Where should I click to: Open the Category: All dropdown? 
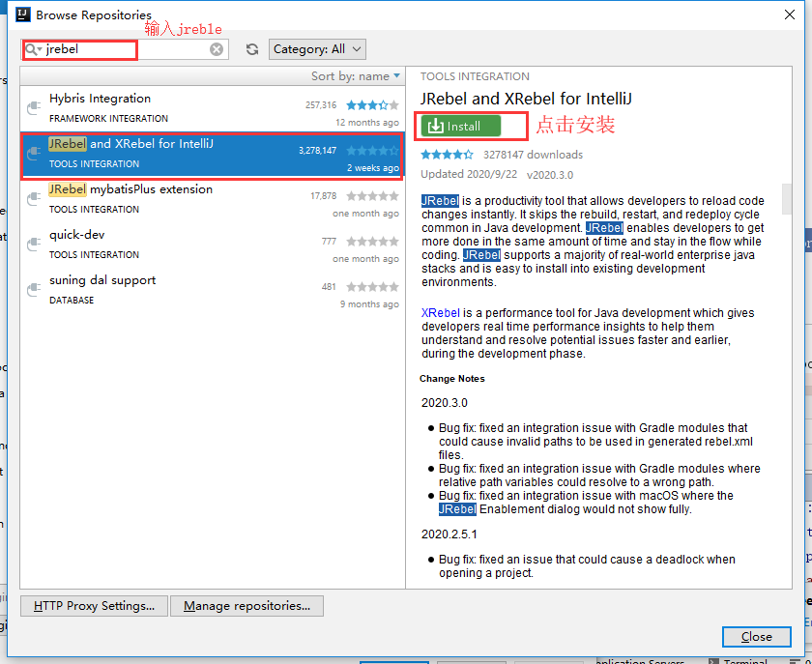pyautogui.click(x=317, y=49)
